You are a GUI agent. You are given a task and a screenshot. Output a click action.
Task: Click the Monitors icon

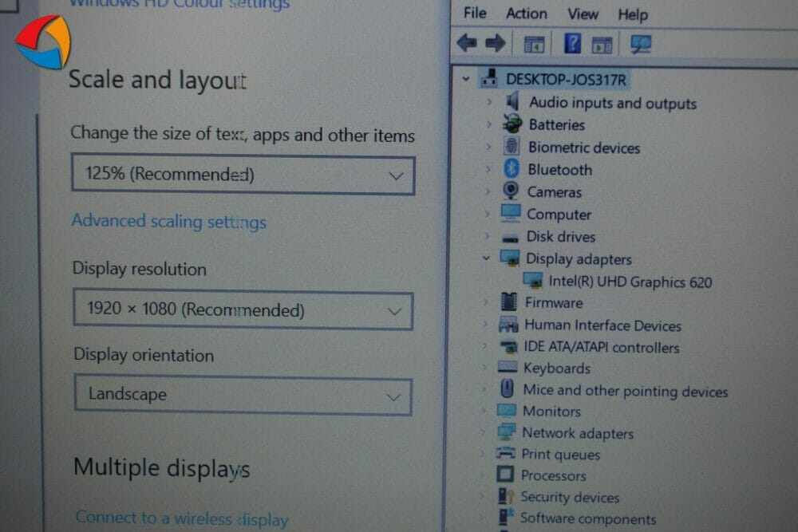(507, 410)
